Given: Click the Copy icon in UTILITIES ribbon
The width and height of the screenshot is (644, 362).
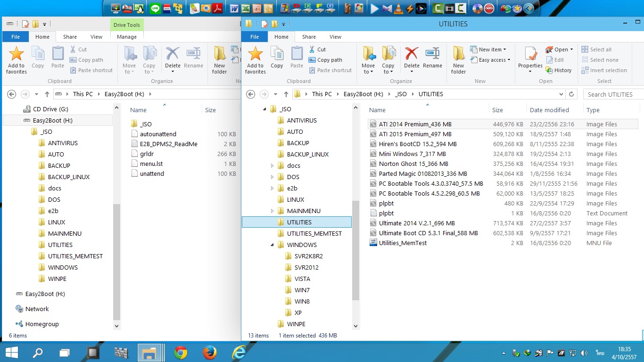Looking at the screenshot, I should 277,58.
